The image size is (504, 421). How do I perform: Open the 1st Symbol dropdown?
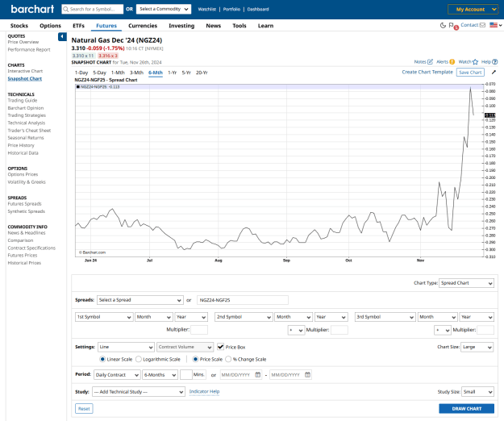click(x=104, y=317)
